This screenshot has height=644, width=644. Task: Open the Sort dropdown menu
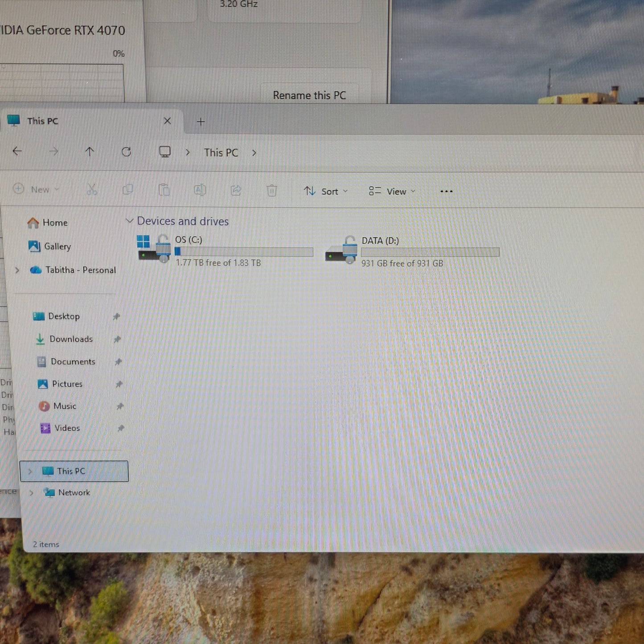coord(325,191)
